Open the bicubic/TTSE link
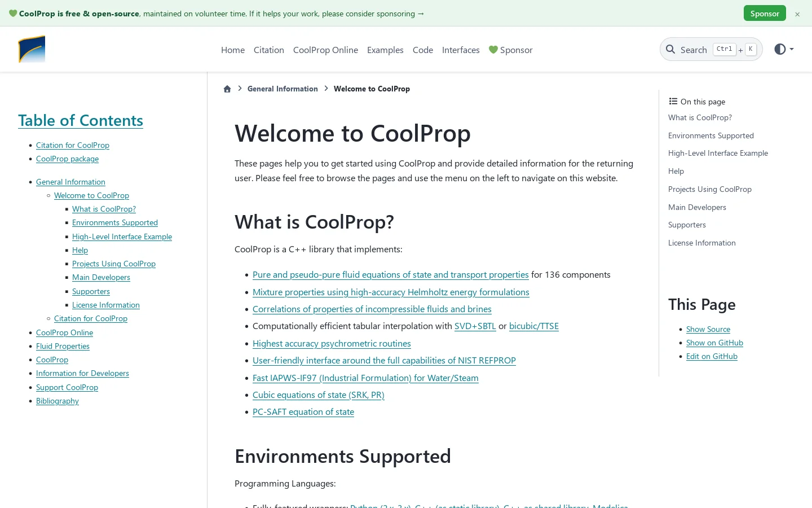Screen dimensions: 812x508 coord(534,326)
